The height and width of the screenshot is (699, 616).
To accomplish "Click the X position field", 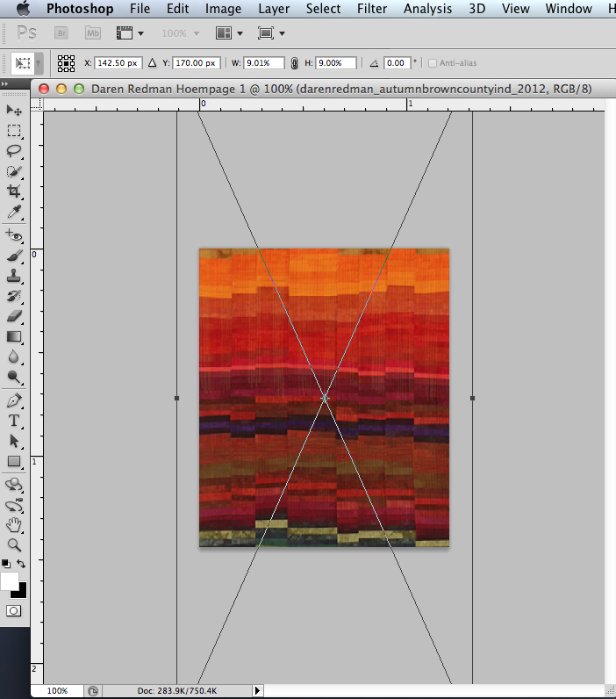I will tap(118, 63).
